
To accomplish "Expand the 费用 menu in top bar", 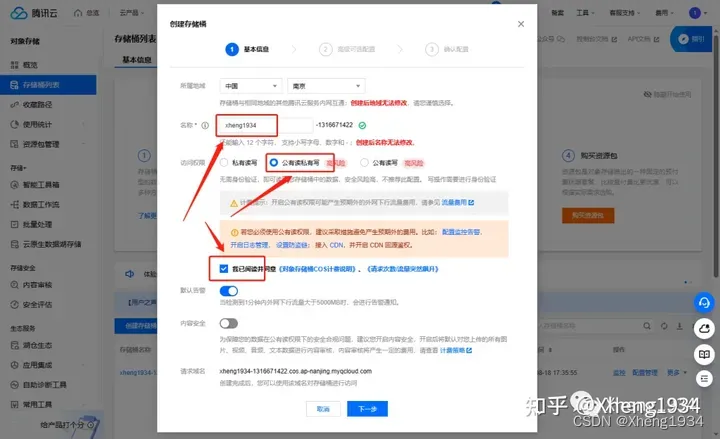I will click(664, 13).
